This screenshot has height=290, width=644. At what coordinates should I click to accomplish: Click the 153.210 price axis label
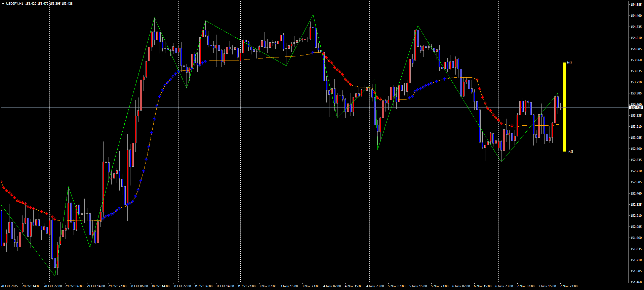636,127
